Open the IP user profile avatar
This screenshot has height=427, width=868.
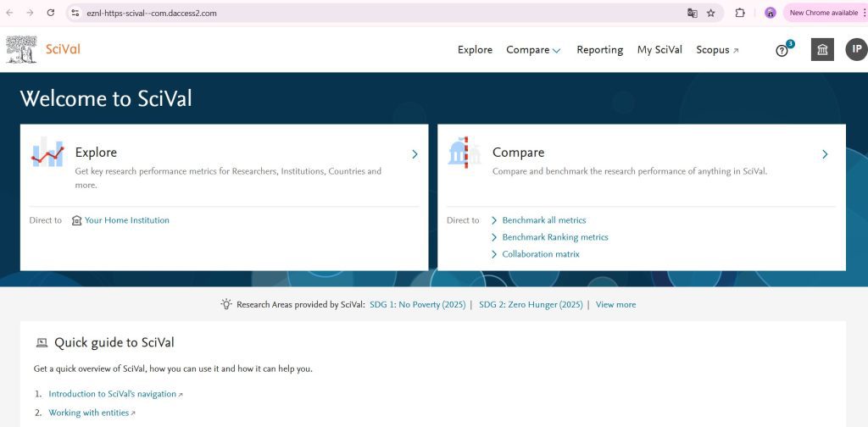pyautogui.click(x=856, y=49)
